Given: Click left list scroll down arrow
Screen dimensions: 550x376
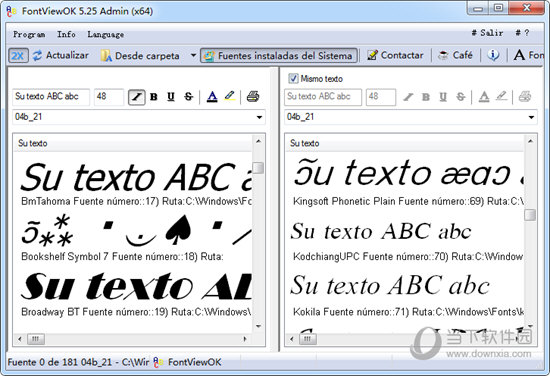Looking at the screenshot, I should coord(259,326).
